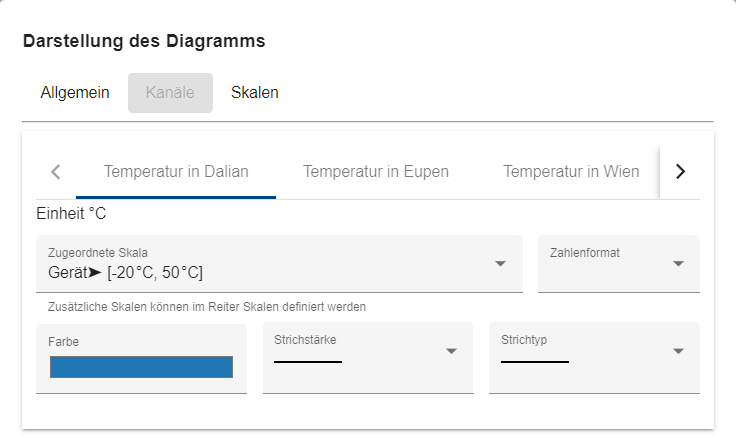Expand the Strichtyp dropdown arrow

[678, 351]
